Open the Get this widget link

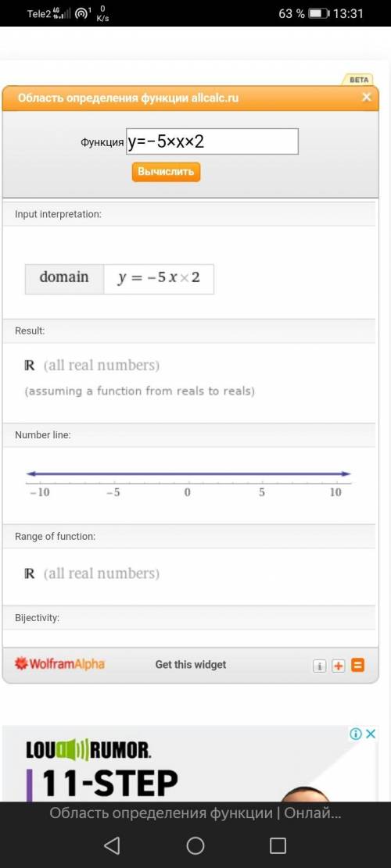tap(191, 665)
